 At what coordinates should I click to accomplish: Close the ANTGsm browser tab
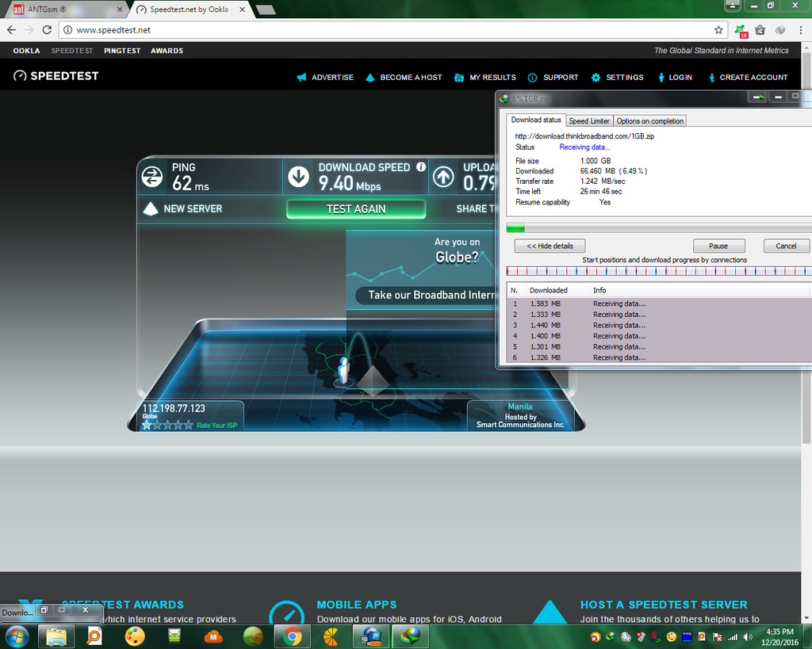point(120,10)
